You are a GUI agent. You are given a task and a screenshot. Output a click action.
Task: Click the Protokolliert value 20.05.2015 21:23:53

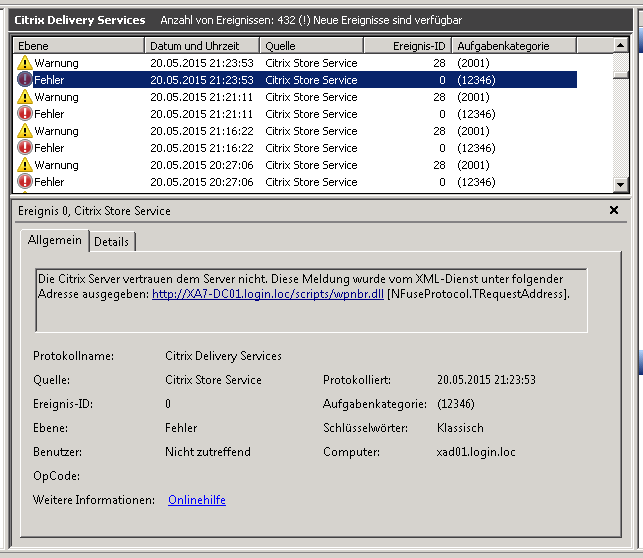[486, 380]
